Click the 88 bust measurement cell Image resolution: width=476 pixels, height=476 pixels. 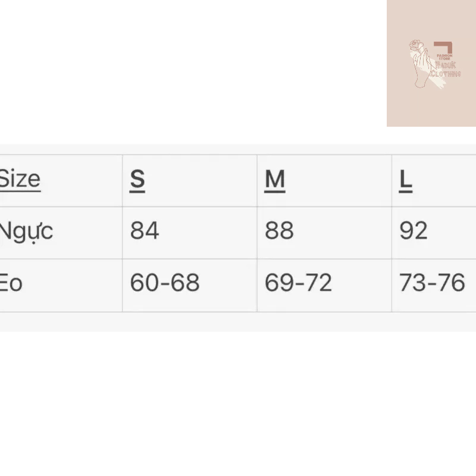tap(279, 231)
